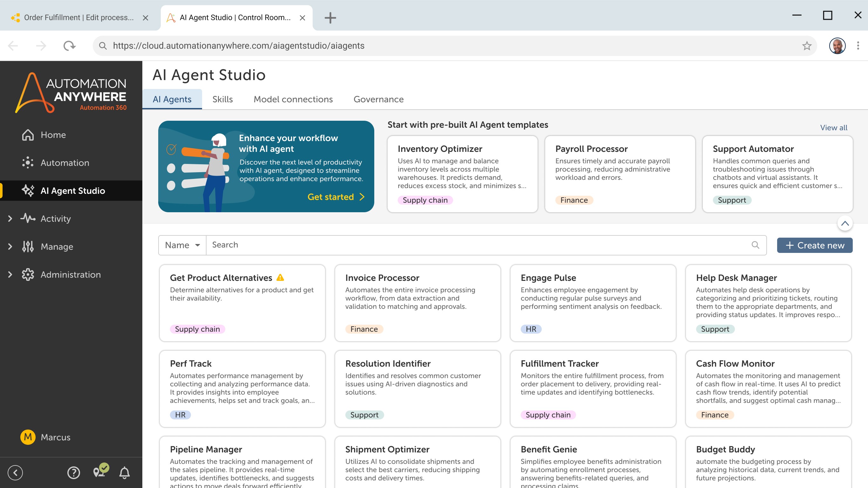Collapse sidebar with the back arrow icon
The width and height of the screenshot is (868, 488).
(16, 472)
